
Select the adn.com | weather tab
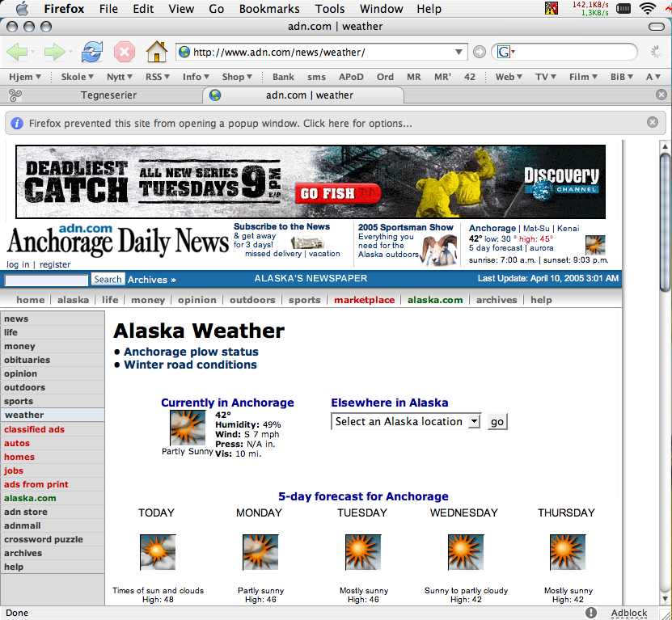pos(303,95)
